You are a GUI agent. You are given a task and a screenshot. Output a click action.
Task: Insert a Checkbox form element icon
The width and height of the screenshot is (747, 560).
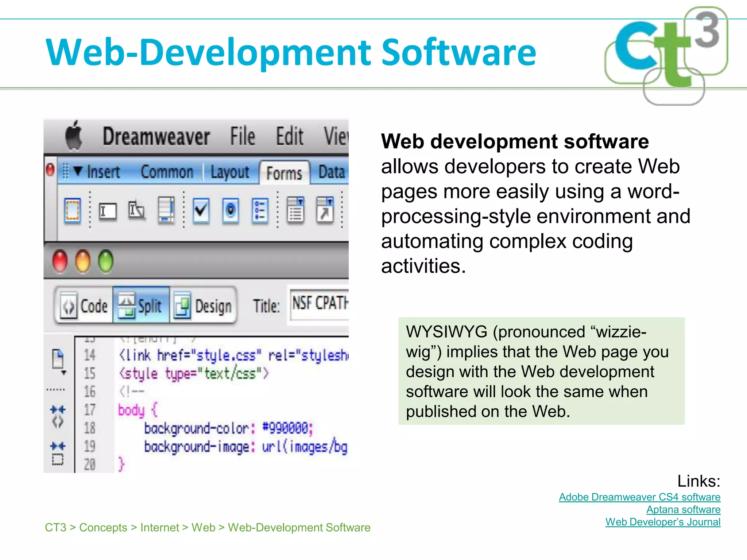[201, 210]
